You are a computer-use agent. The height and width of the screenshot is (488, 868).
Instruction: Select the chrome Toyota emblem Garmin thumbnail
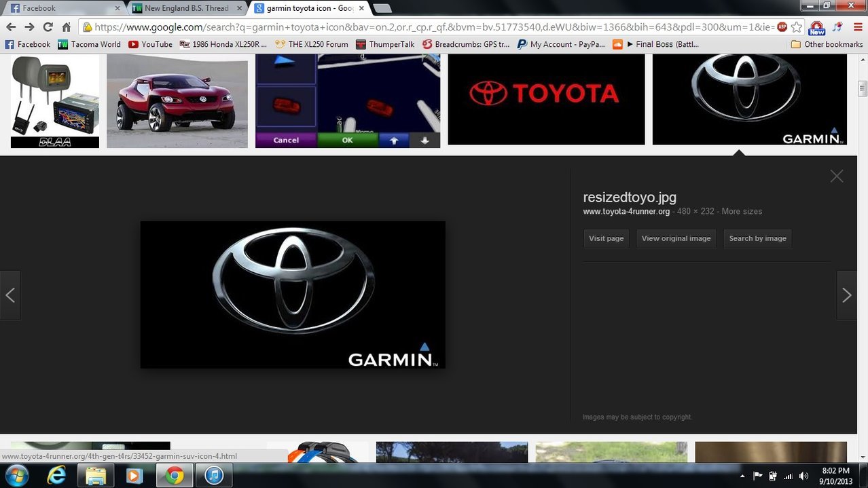(750, 99)
